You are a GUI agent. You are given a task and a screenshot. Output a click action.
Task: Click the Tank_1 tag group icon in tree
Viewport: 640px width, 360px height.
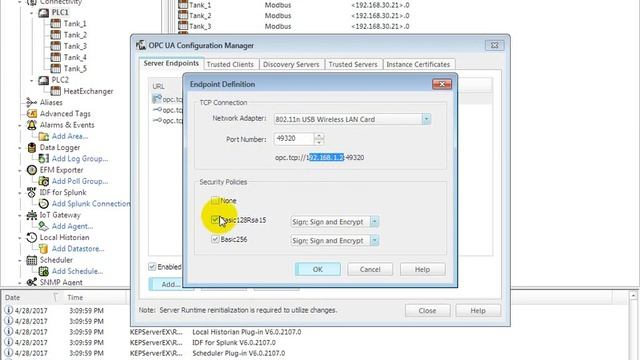point(56,24)
